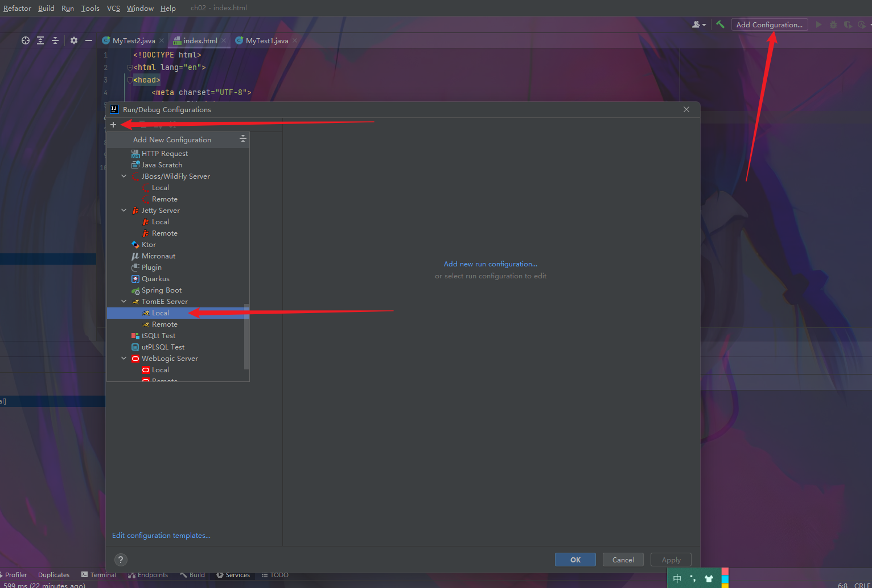Click the Expand All icon in project panel
This screenshot has height=588, width=872.
point(40,40)
